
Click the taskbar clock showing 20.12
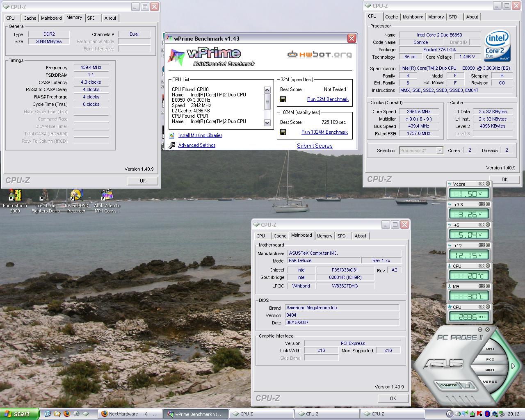513,414
